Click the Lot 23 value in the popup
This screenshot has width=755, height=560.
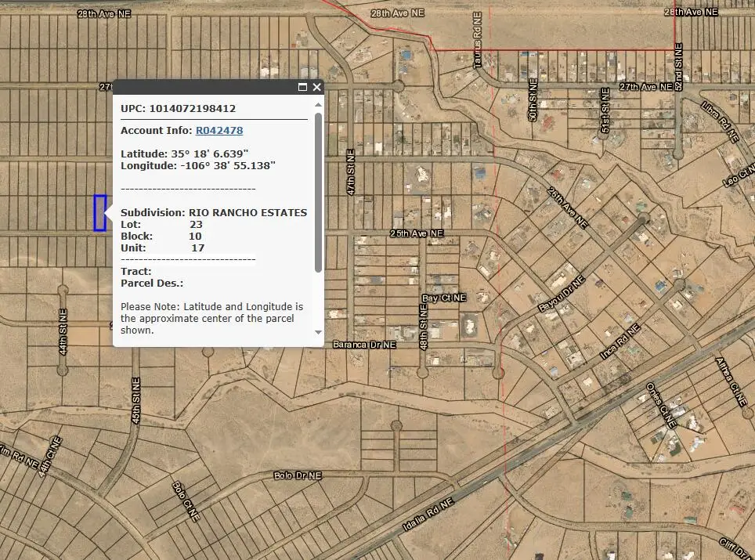pyautogui.click(x=196, y=224)
